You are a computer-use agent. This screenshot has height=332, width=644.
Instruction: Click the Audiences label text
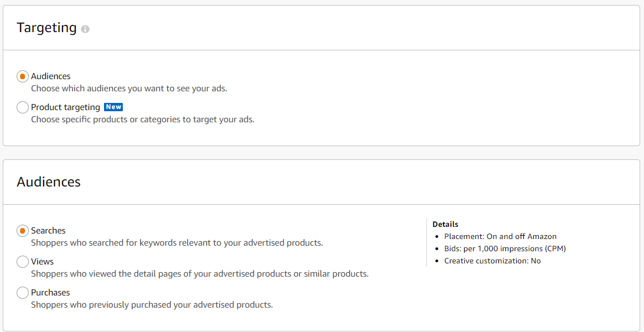click(x=51, y=76)
